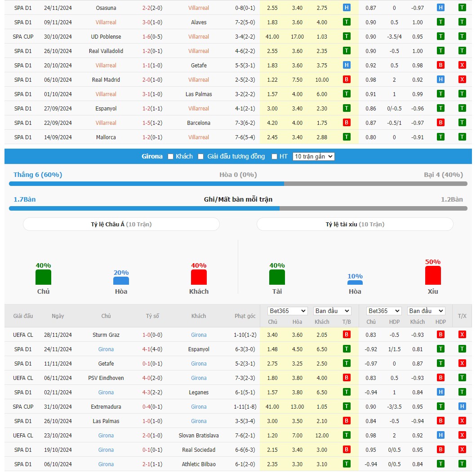Select the Tỷ lệ Châu Á tab
The width and height of the screenshot is (476, 472).
pos(121,224)
